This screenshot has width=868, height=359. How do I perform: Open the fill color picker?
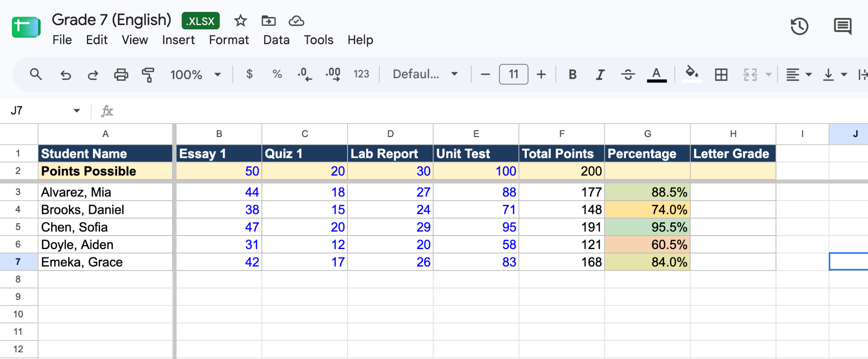692,74
